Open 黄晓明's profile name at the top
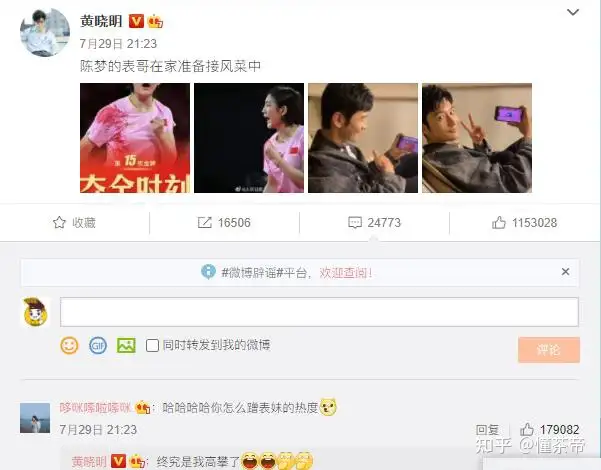The width and height of the screenshot is (601, 470). (x=101, y=21)
